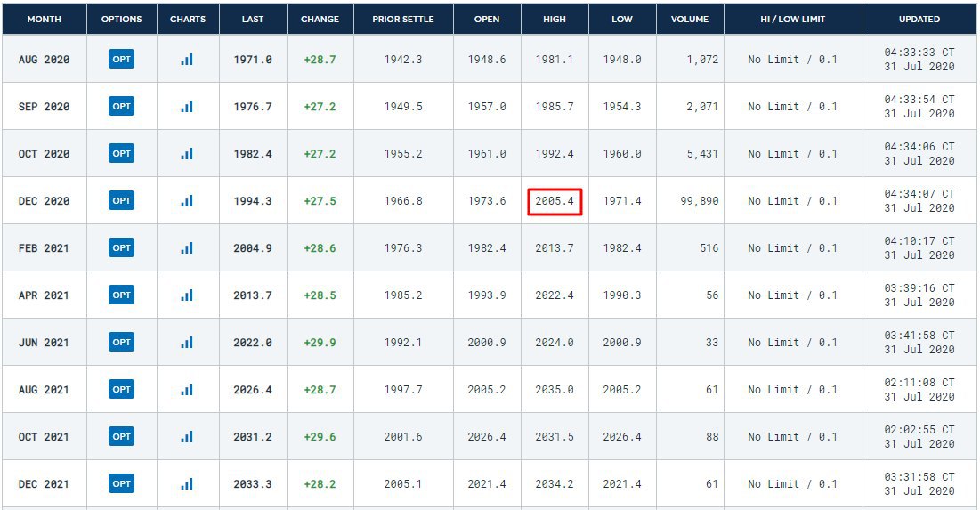Image resolution: width=980 pixels, height=510 pixels.
Task: Click the updated time 04:10:17 CT
Action: point(919,241)
